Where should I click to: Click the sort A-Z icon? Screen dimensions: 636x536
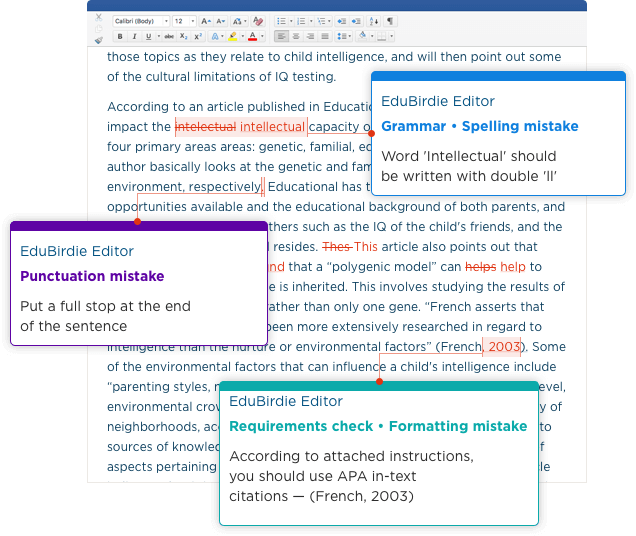tap(374, 21)
